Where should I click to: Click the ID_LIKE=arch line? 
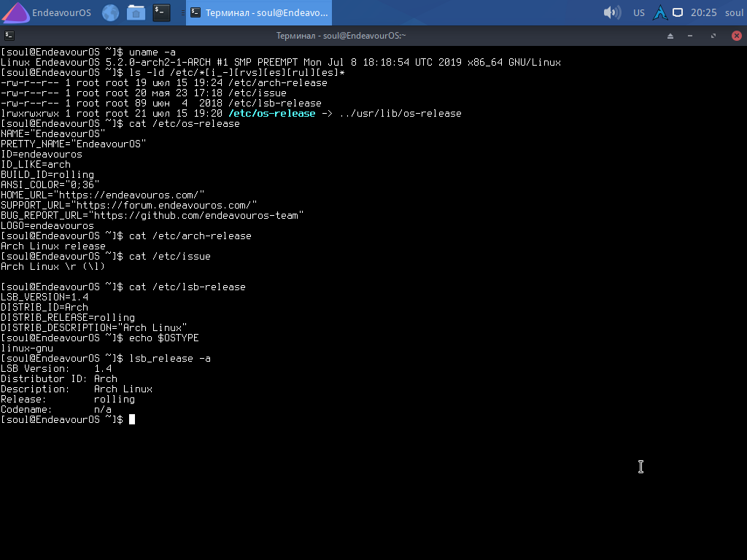point(36,164)
